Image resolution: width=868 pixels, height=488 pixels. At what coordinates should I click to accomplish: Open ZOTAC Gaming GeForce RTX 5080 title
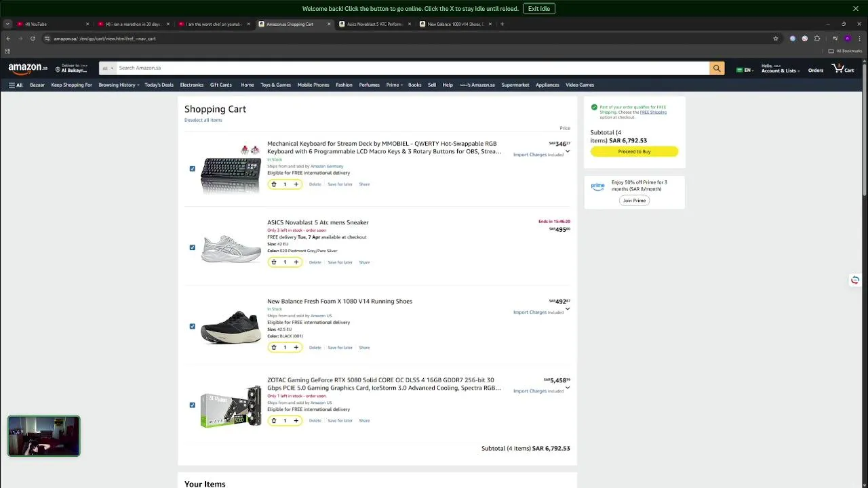[384, 384]
